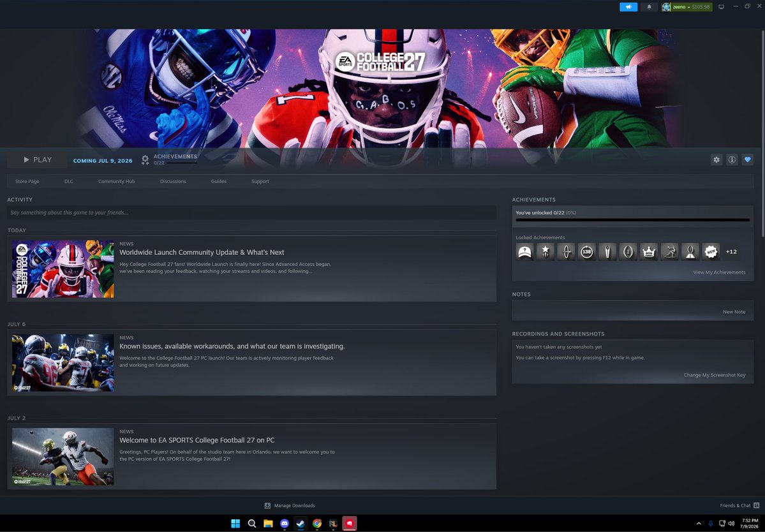Select the football on road achievement
Image resolution: width=765 pixels, height=532 pixels.
click(690, 251)
